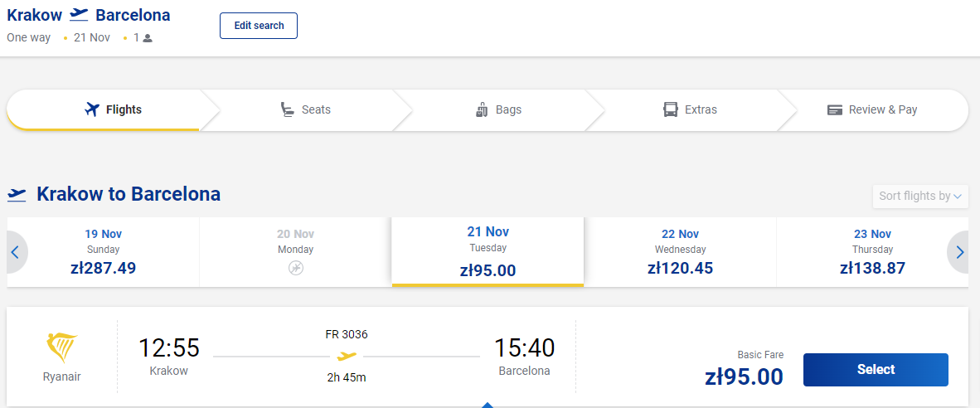Open the Sort flights by dropdown
This screenshot has width=980, height=408.
(x=920, y=197)
